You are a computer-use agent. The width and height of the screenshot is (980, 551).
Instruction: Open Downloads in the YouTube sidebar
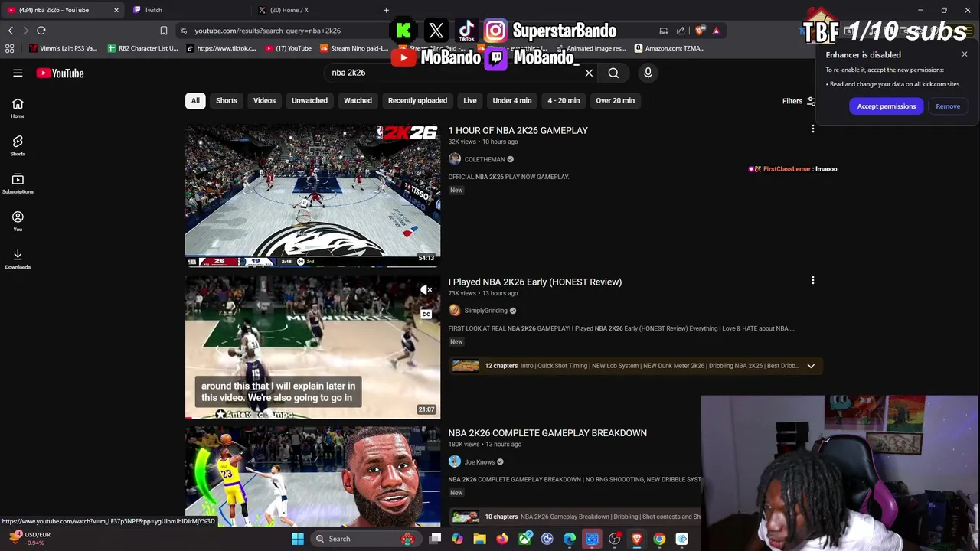pyautogui.click(x=18, y=259)
